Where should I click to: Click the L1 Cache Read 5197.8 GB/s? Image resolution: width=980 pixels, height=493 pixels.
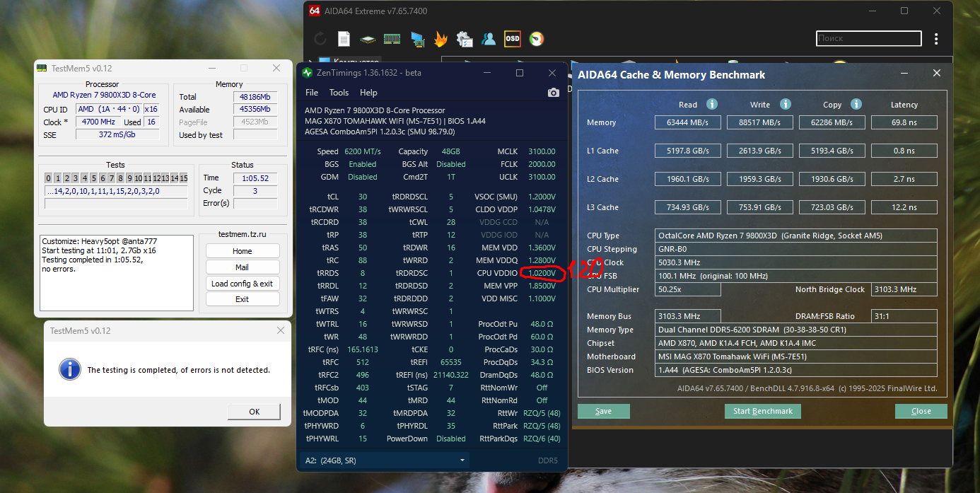(x=687, y=151)
